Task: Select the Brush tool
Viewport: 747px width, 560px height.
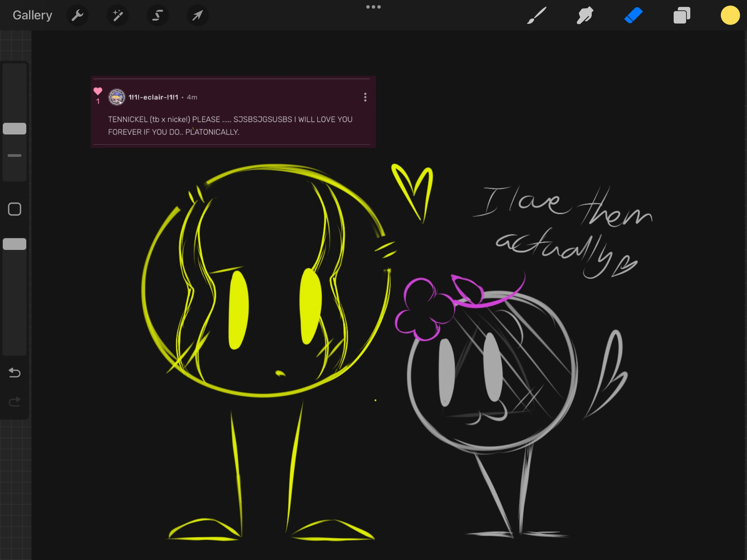Action: click(536, 15)
